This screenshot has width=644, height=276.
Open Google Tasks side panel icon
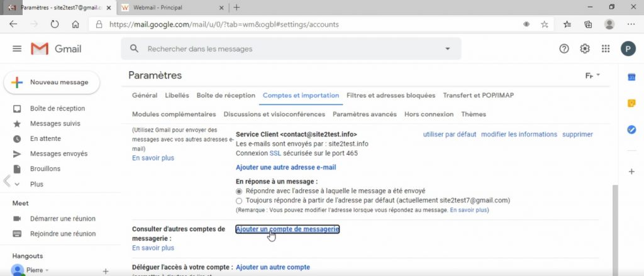[x=631, y=130]
